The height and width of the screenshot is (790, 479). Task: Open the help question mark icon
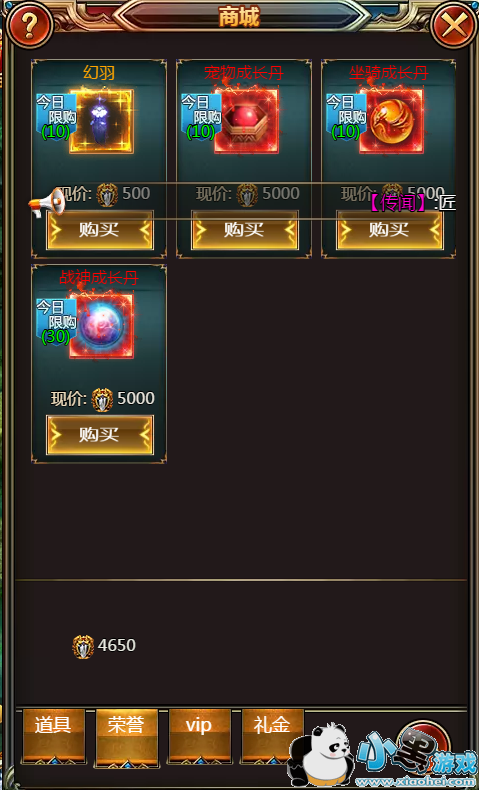tap(29, 24)
